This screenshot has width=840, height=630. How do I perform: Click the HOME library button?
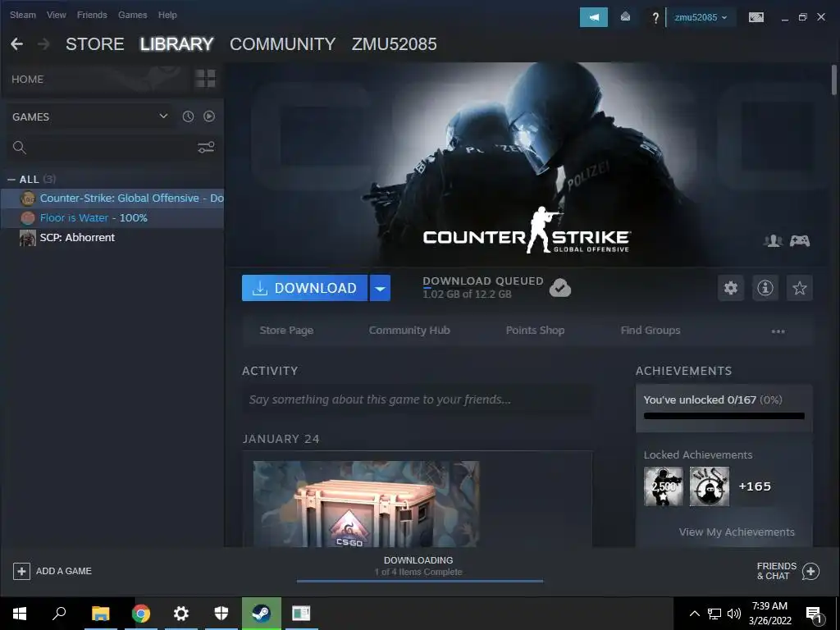point(27,80)
